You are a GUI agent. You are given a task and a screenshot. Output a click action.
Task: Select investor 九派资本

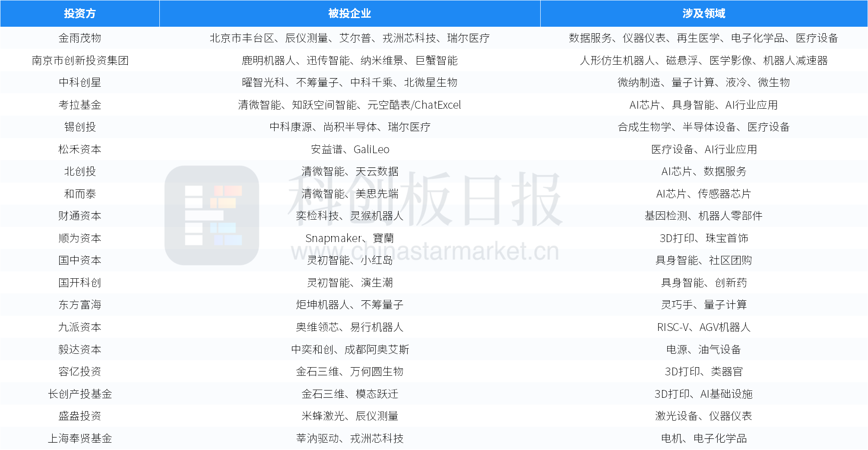[x=80, y=327]
